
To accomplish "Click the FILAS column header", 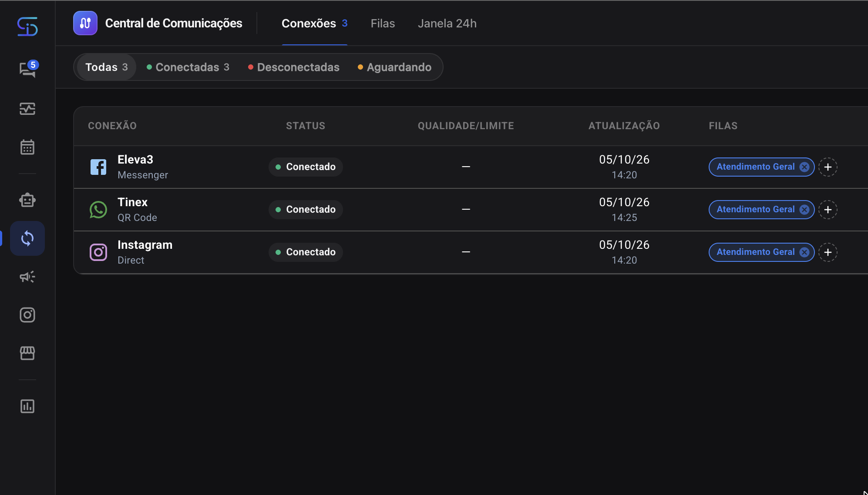I will [x=723, y=126].
